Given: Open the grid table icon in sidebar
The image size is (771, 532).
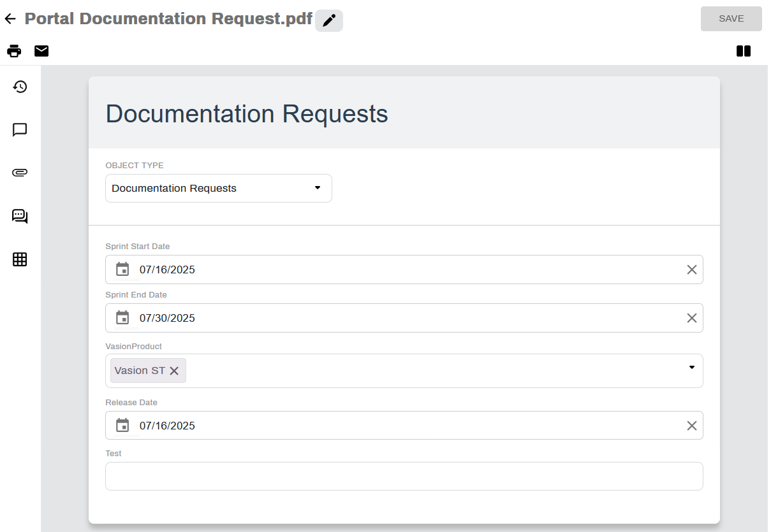Looking at the screenshot, I should [x=20, y=259].
